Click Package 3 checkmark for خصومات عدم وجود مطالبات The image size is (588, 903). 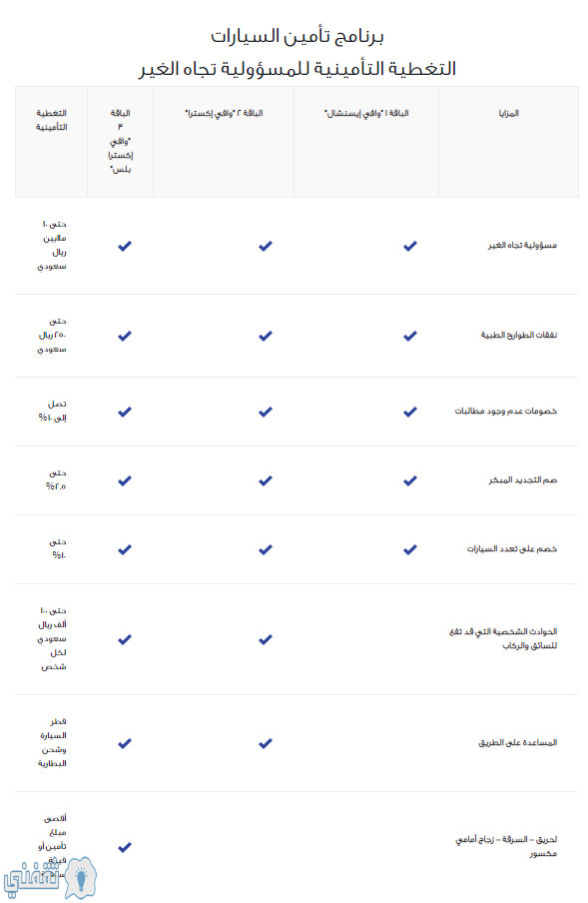[x=125, y=412]
